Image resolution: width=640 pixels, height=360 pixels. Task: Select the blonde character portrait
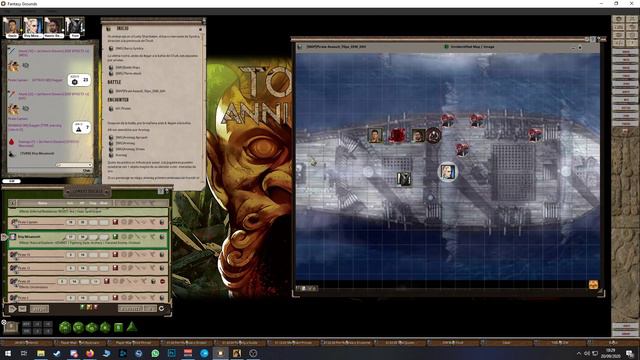coord(33,26)
